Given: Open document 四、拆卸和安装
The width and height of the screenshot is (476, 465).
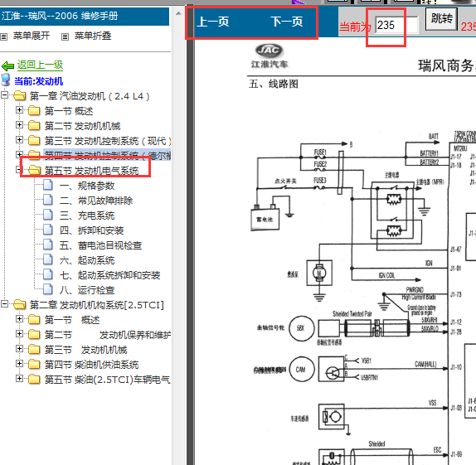Looking at the screenshot, I should (x=91, y=230).
